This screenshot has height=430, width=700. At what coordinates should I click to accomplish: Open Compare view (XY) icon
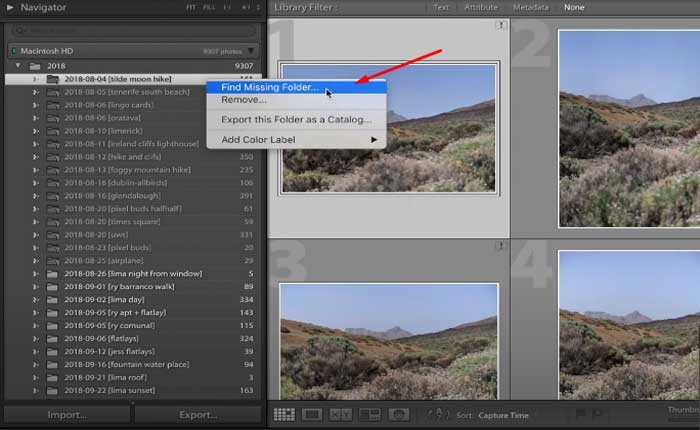point(341,415)
